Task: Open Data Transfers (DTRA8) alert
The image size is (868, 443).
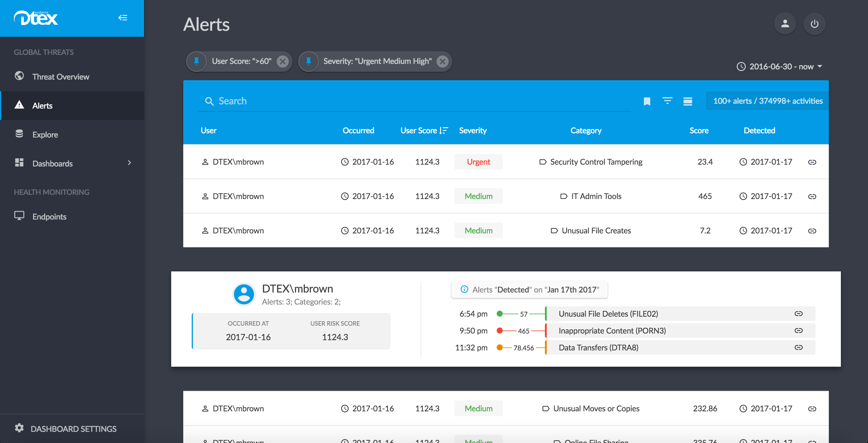Action: point(680,347)
